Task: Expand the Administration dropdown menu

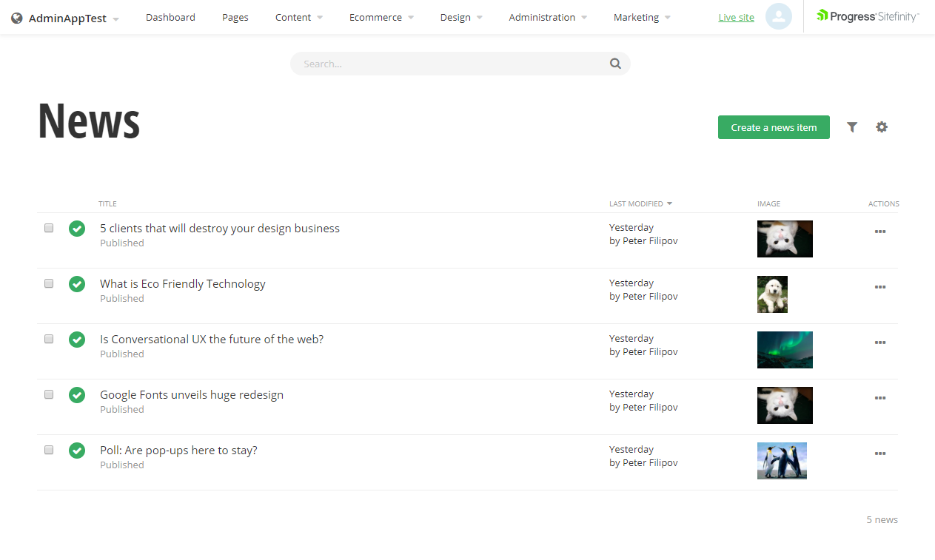Action: pos(548,18)
